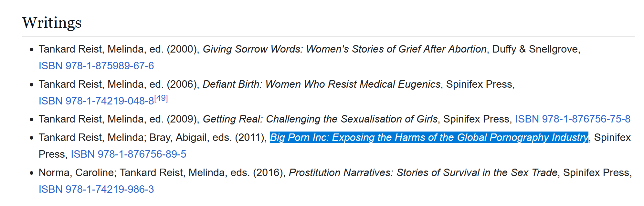Click the citation reference [49]
The height and width of the screenshot is (206, 644).
pyautogui.click(x=161, y=98)
